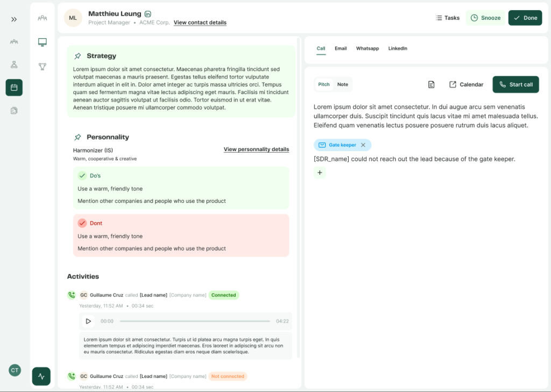Click the notes document icon in the left sidebar

coord(14,110)
